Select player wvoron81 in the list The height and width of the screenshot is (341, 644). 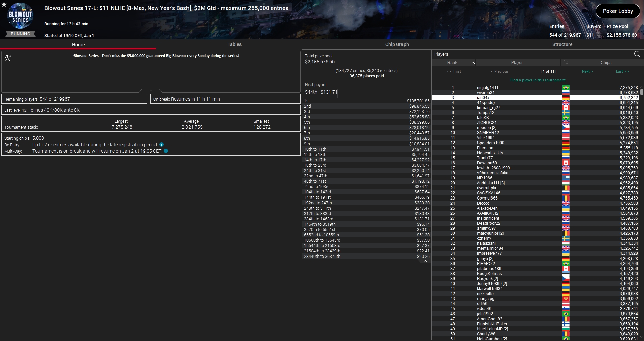coord(535,93)
